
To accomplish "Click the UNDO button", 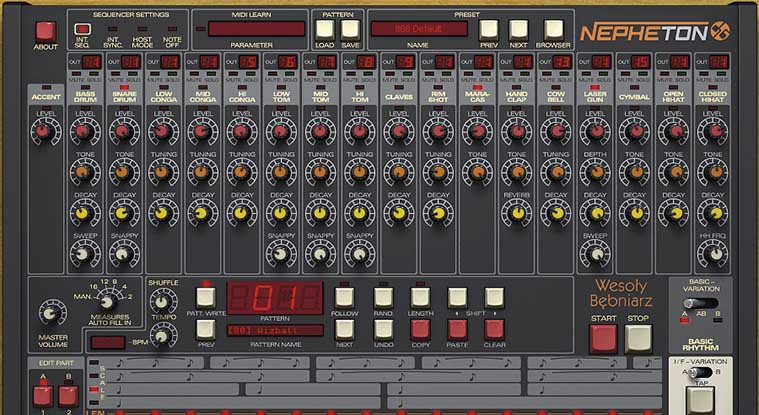I will pyautogui.click(x=383, y=330).
